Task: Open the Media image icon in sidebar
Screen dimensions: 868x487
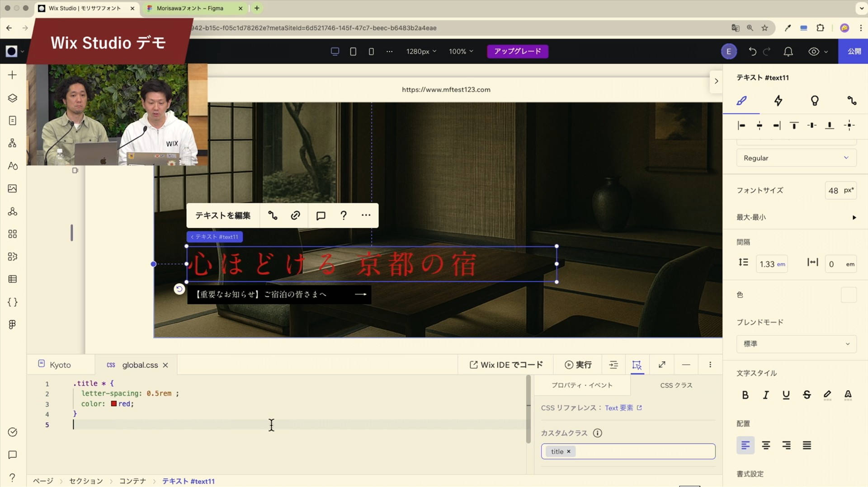Action: pos(12,188)
